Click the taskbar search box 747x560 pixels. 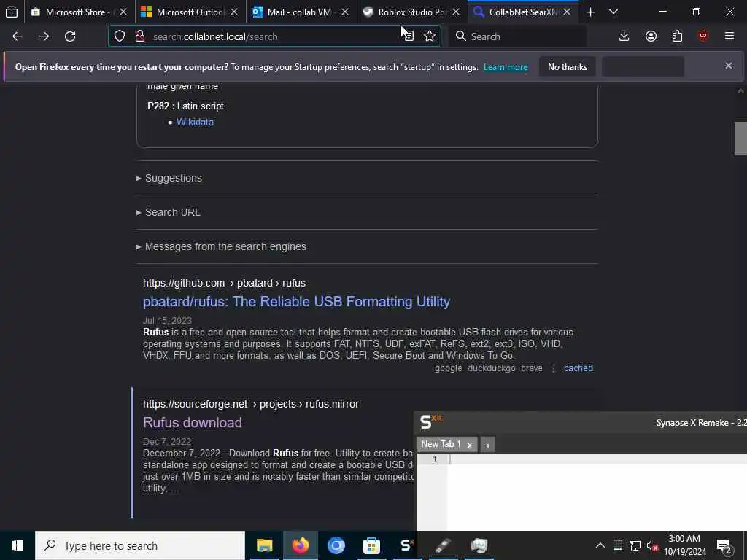140,545
